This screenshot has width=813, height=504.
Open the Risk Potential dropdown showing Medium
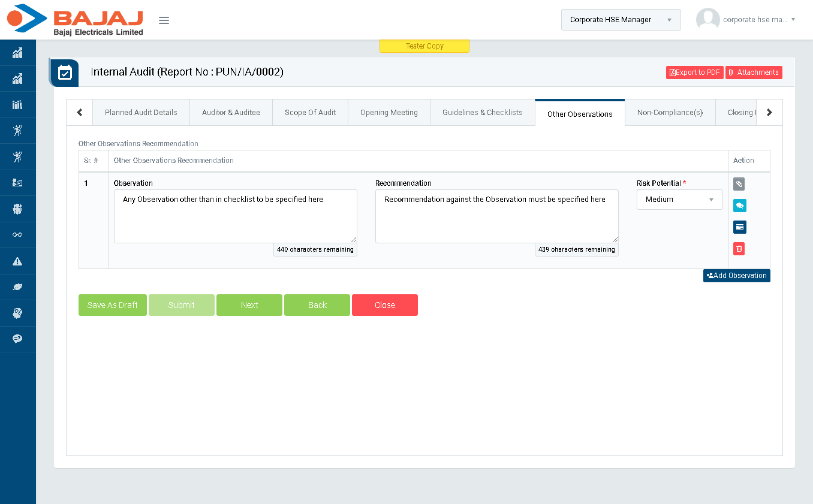pyautogui.click(x=679, y=200)
